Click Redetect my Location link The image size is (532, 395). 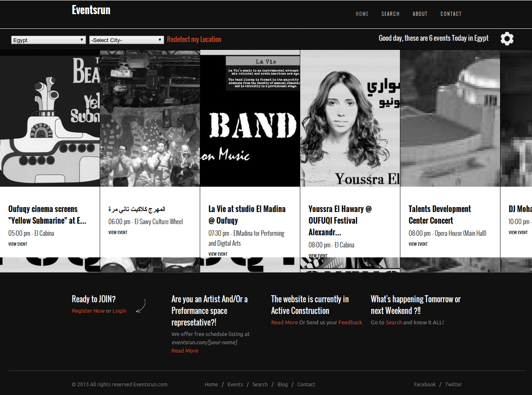click(194, 39)
